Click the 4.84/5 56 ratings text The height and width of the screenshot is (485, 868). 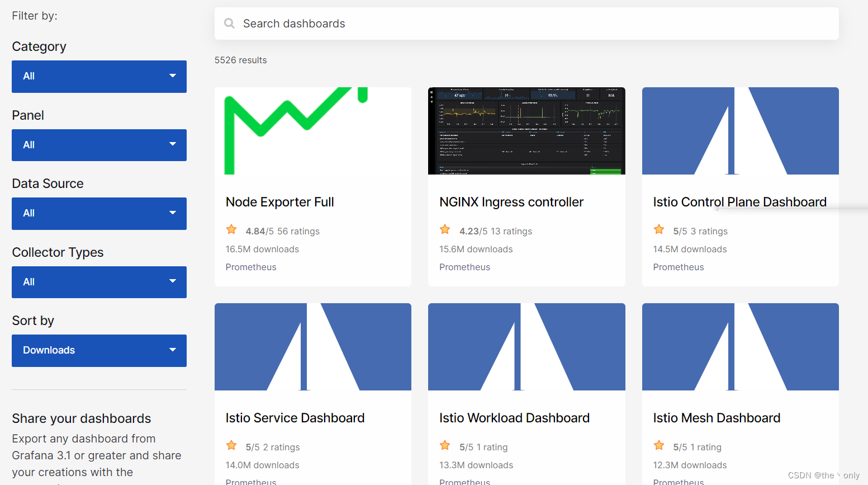click(x=283, y=231)
